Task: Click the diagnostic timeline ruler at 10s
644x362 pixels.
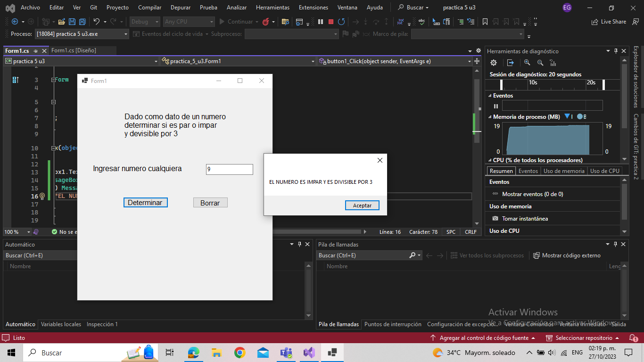Action: (x=533, y=82)
